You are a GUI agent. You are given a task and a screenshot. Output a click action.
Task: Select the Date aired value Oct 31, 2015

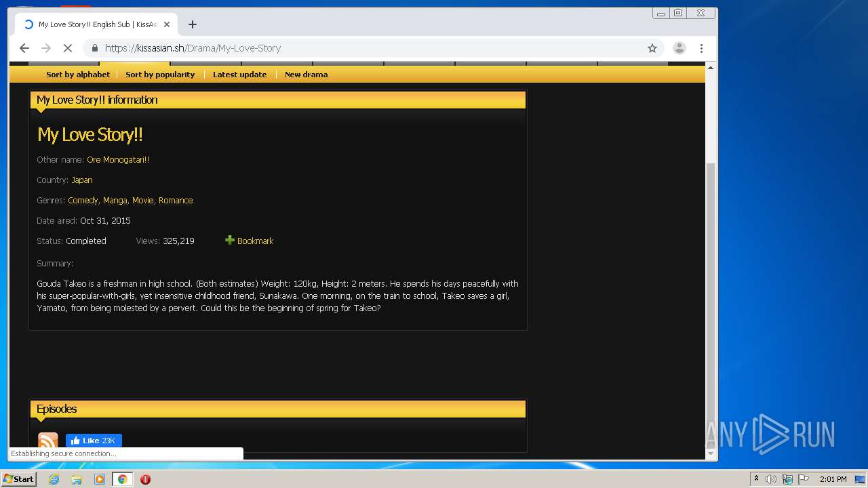tap(105, 221)
